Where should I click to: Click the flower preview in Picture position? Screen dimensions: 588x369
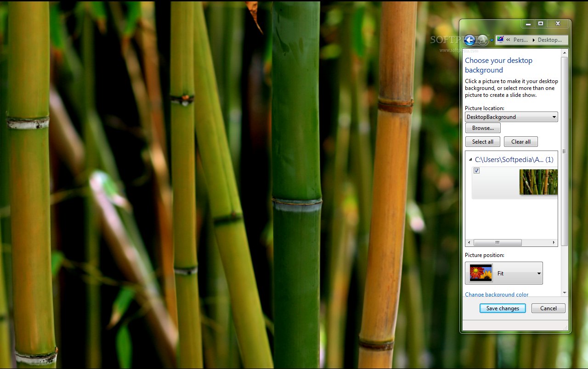(x=481, y=273)
